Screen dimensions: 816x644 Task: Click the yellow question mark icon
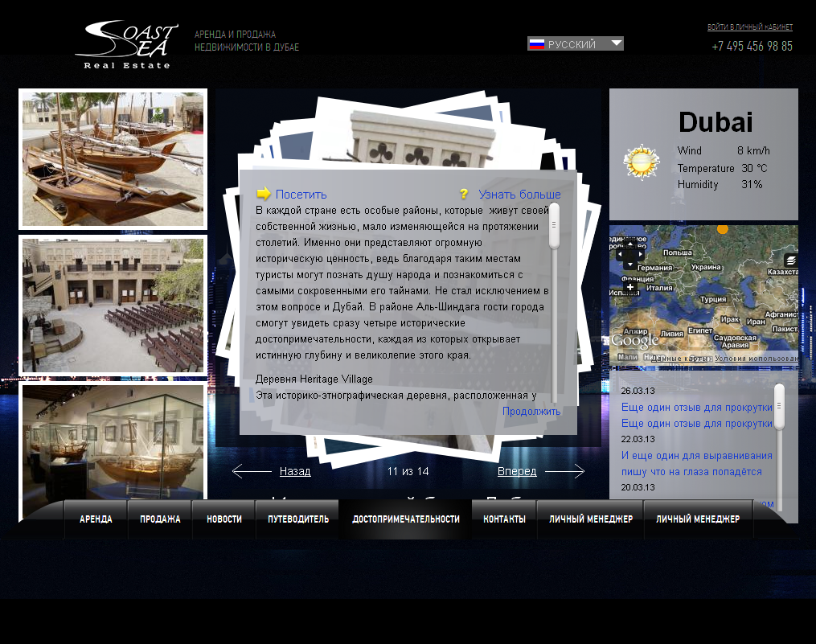tap(464, 194)
